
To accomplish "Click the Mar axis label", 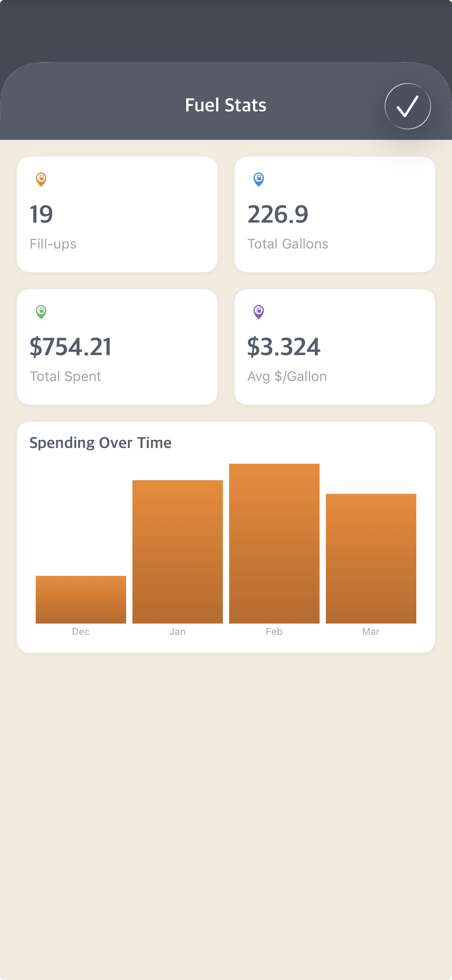I will (x=371, y=632).
